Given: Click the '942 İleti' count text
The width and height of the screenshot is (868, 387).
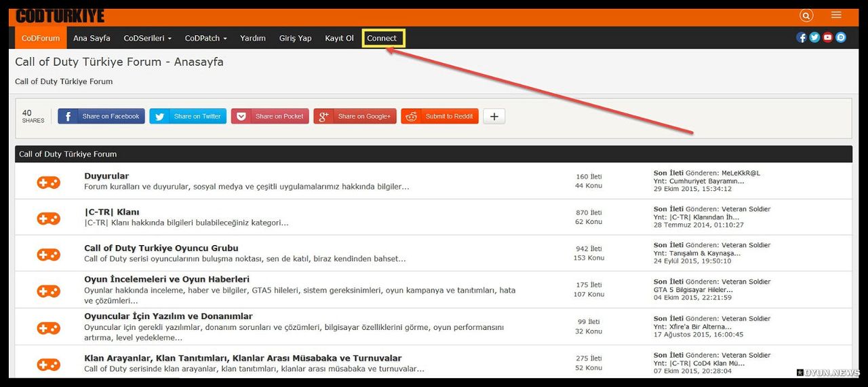Looking at the screenshot, I should pos(589,248).
